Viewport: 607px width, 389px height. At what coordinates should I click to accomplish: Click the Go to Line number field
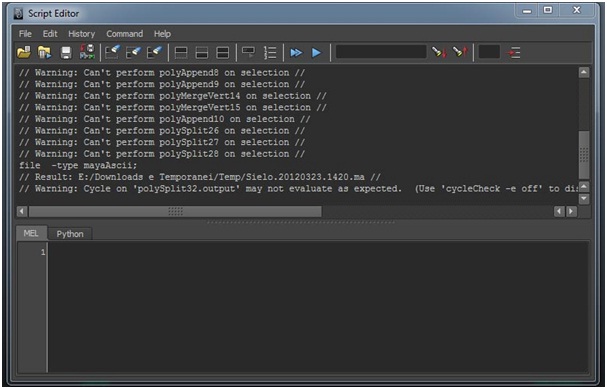point(489,52)
